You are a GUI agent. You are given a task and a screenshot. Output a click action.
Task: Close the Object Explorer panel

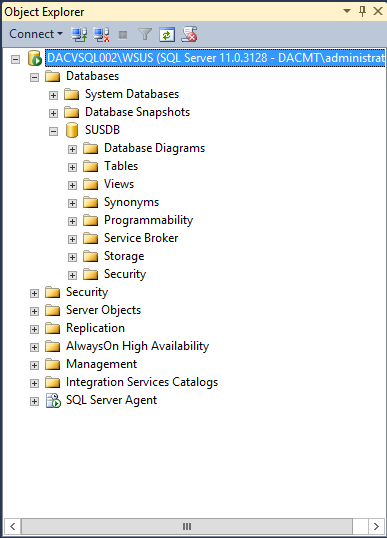[x=377, y=11]
